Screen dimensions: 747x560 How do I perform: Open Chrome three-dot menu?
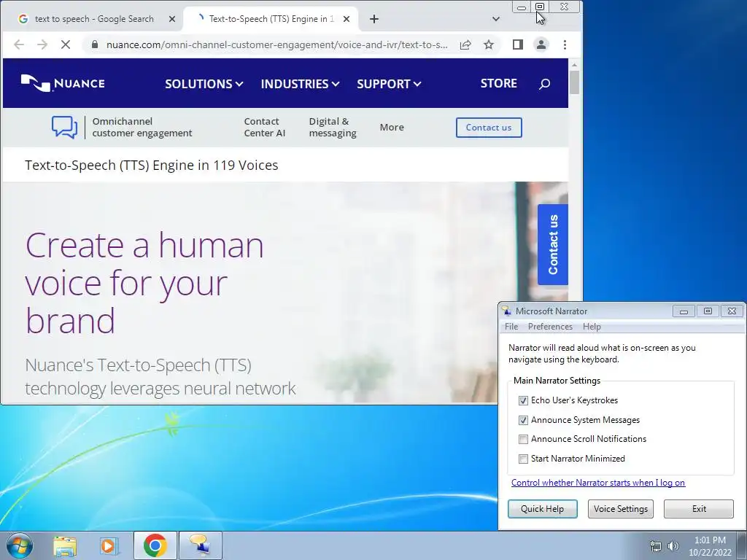(565, 44)
